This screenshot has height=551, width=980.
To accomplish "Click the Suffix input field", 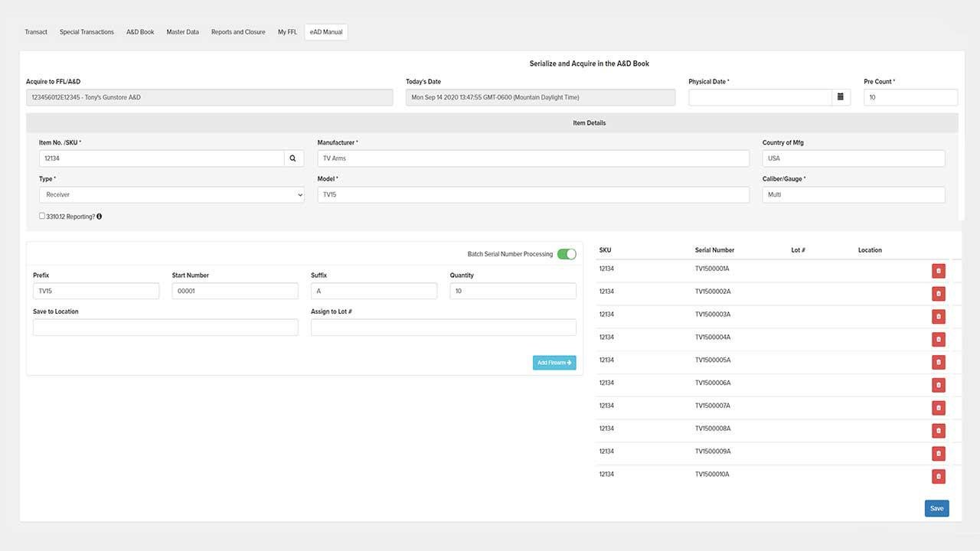I will tap(374, 291).
